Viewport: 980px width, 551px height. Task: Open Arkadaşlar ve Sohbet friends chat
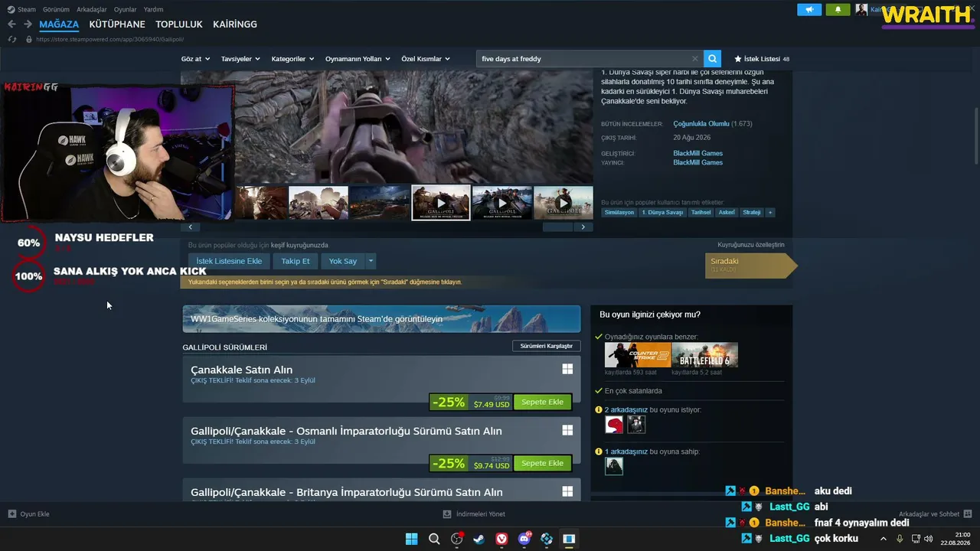[935, 514]
